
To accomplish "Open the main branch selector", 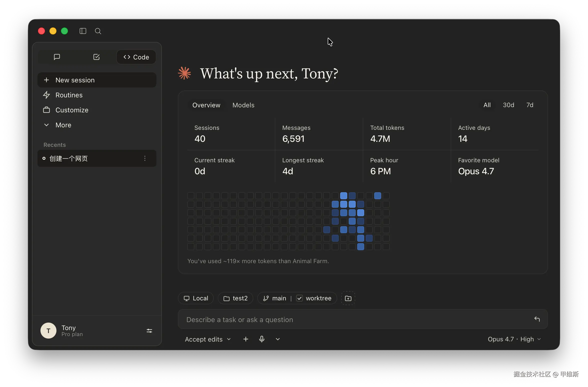I will [275, 298].
